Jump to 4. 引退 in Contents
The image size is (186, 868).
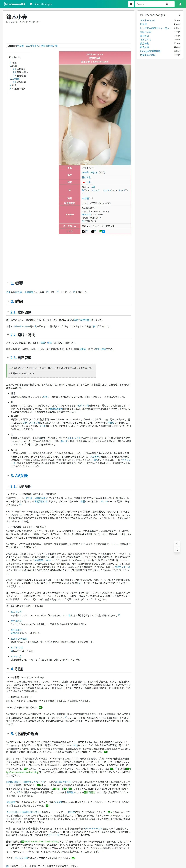pyautogui.click(x=13, y=85)
